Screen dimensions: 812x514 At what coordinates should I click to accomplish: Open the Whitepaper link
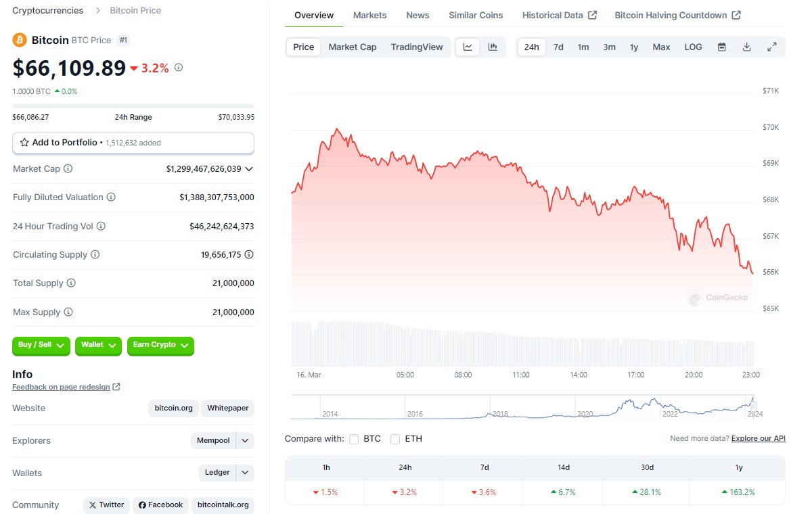228,408
